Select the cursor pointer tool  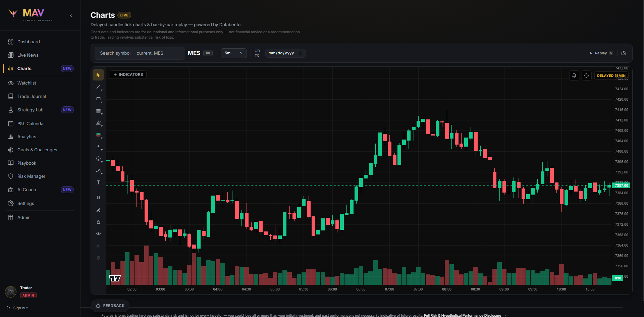point(98,75)
